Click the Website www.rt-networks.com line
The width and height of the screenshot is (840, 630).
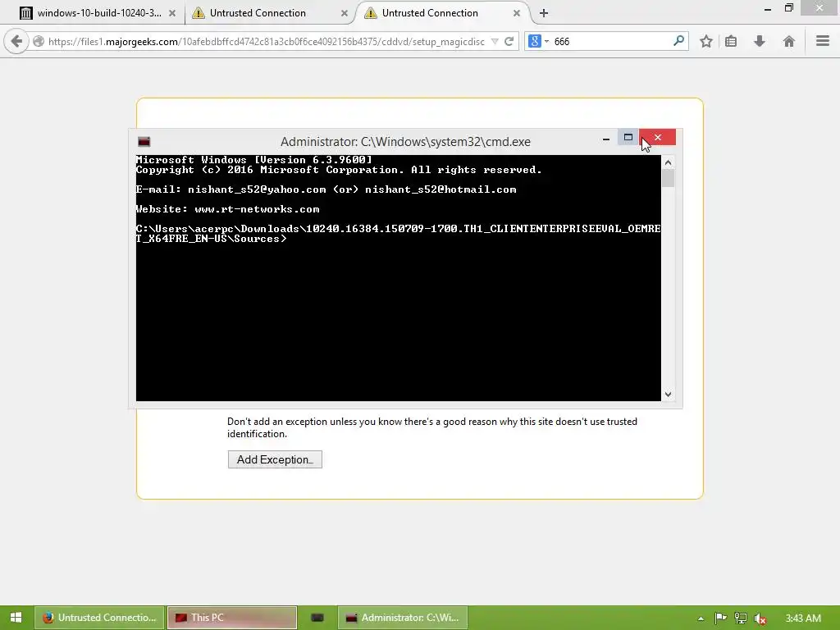pos(228,209)
